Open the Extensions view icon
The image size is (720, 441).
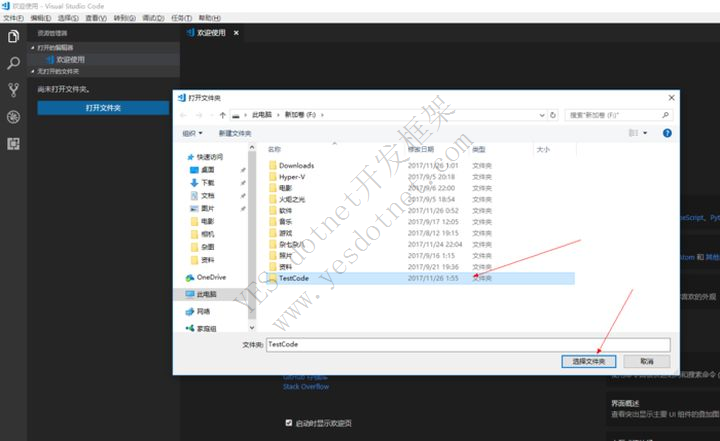(x=13, y=144)
